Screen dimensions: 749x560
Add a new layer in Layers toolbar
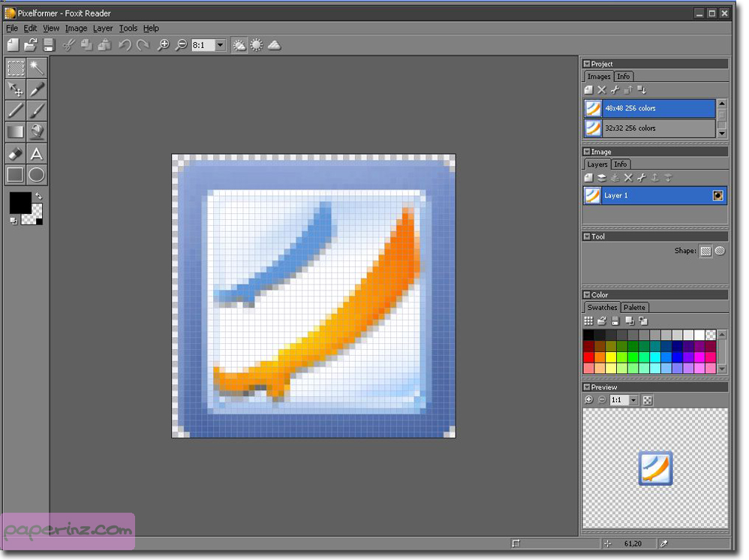click(x=588, y=178)
